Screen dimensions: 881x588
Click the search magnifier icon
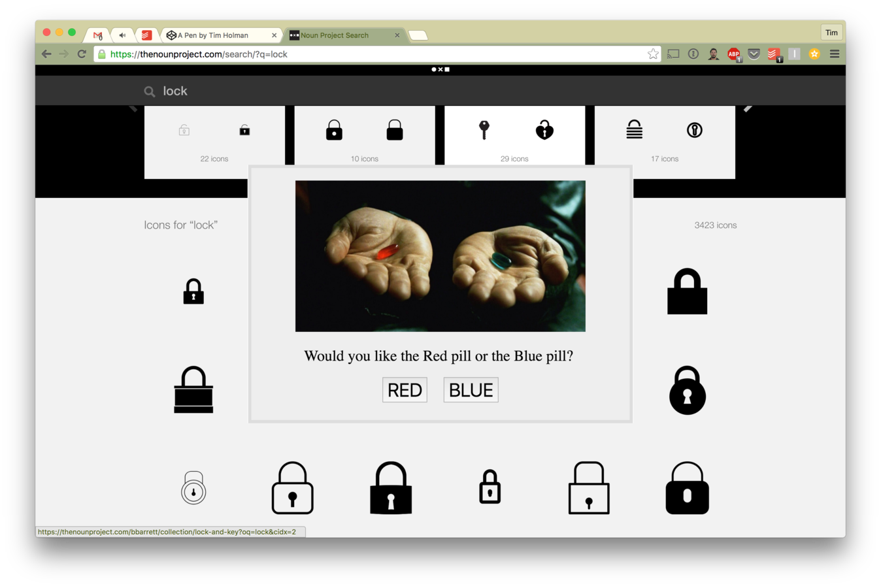[150, 91]
